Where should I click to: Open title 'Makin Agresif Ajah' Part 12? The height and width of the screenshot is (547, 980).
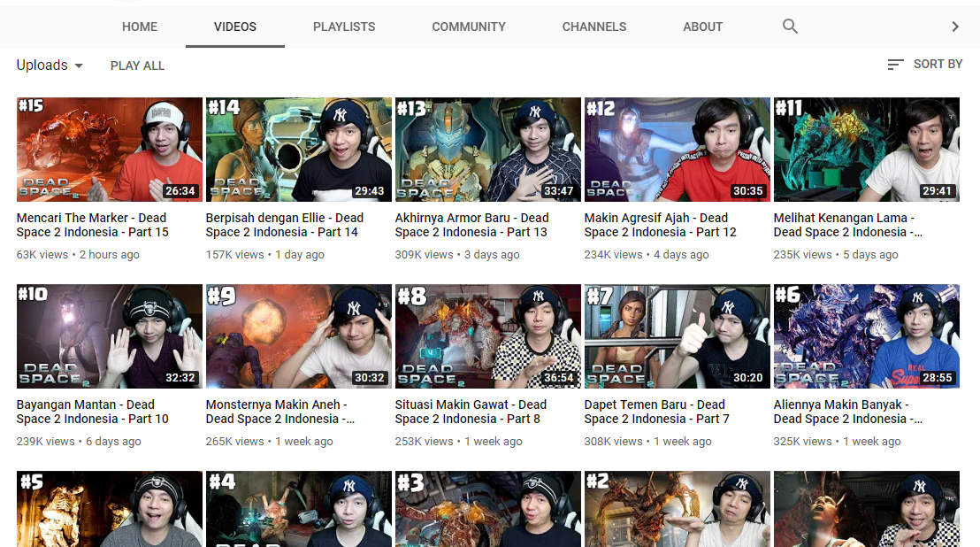click(660, 225)
